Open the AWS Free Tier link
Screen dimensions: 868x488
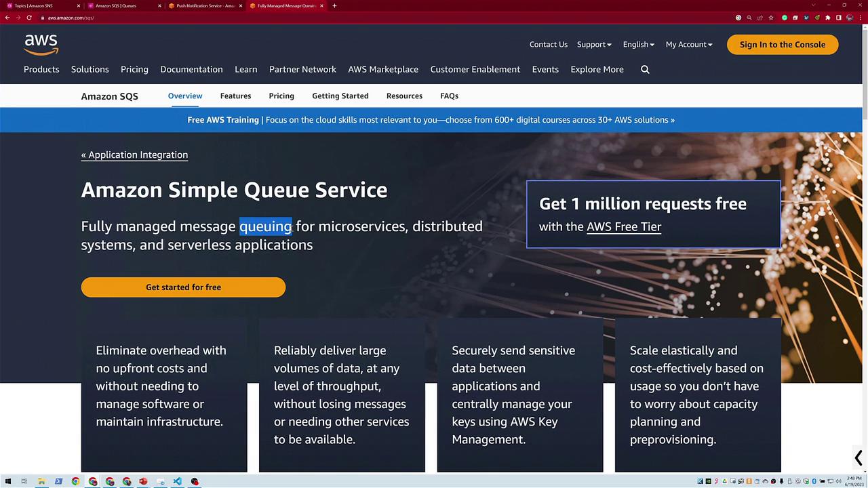tap(624, 226)
